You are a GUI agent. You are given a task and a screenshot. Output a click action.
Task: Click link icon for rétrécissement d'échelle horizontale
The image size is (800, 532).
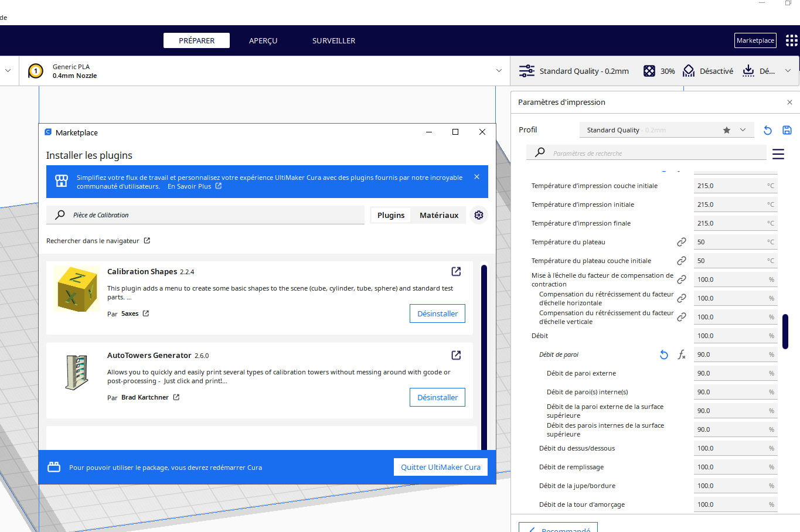coord(682,298)
